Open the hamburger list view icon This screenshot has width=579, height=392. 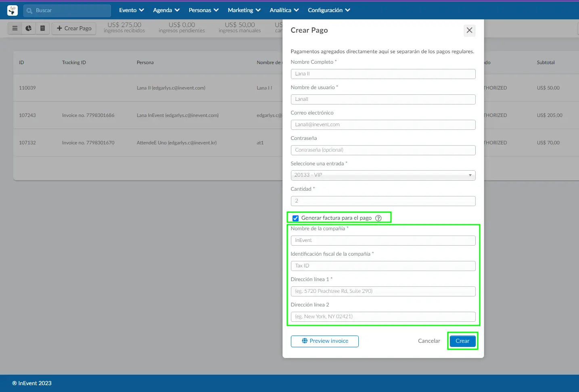click(x=15, y=28)
